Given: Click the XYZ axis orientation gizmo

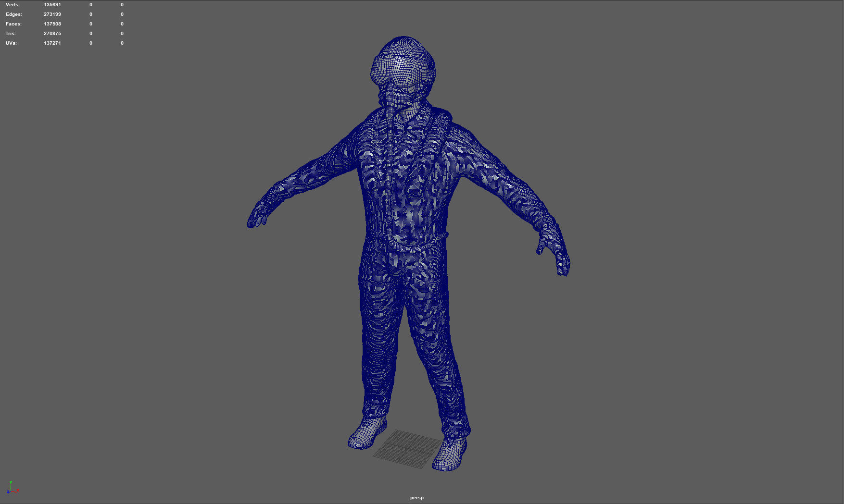Looking at the screenshot, I should pyautogui.click(x=13, y=488).
